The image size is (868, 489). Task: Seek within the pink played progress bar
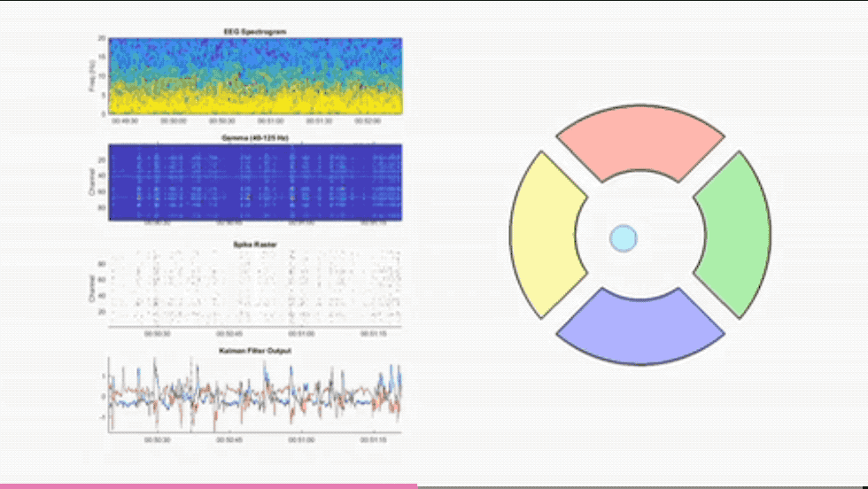pyautogui.click(x=209, y=486)
